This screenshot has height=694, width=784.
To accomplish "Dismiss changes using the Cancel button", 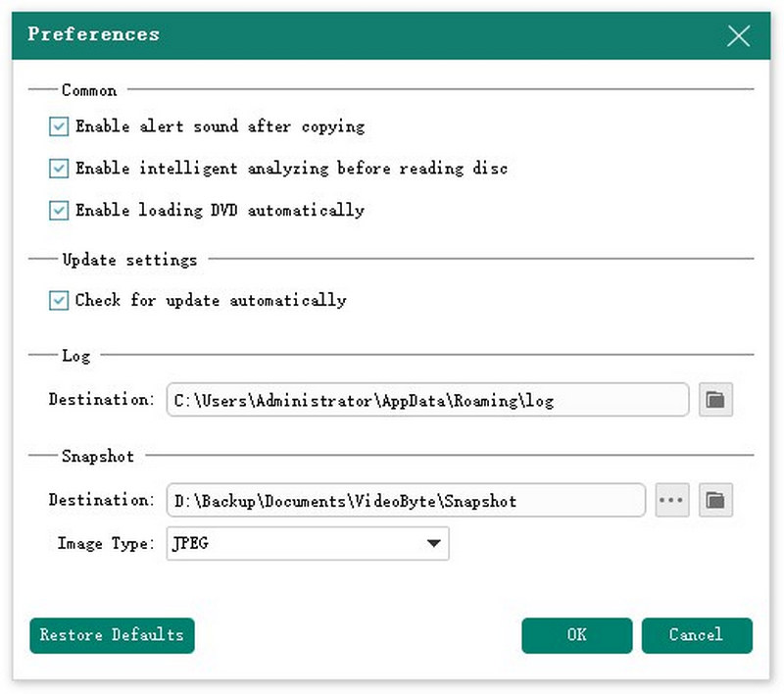I will (696, 635).
